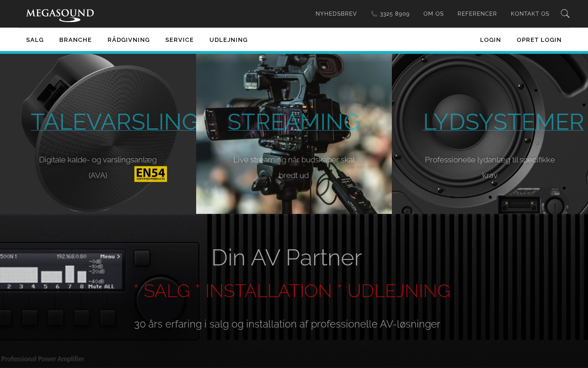Expand the Udlejning menu item
Viewport: 588px width, 368px height.
click(x=228, y=40)
